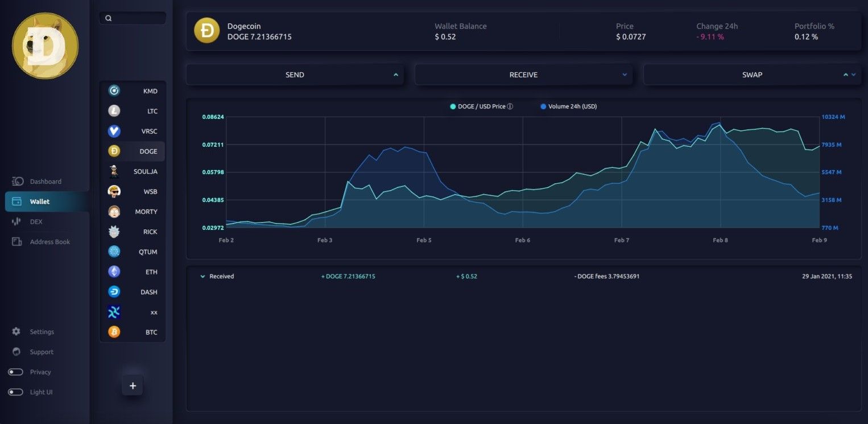Click the RICK coin icon
Screen dimensions: 868x424
pyautogui.click(x=114, y=232)
